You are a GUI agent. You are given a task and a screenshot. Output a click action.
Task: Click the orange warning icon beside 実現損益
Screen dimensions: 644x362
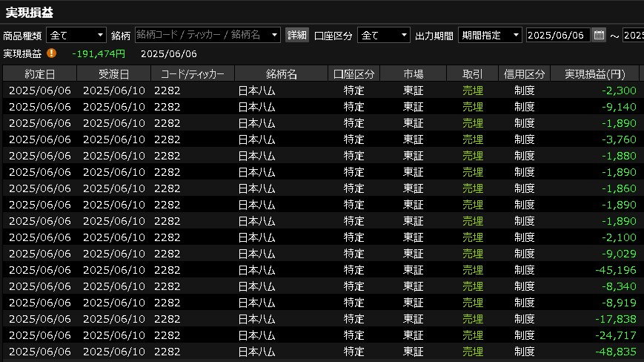(51, 53)
